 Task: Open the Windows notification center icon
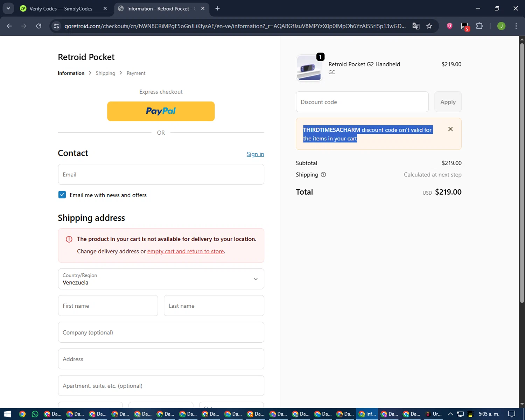[512, 414]
